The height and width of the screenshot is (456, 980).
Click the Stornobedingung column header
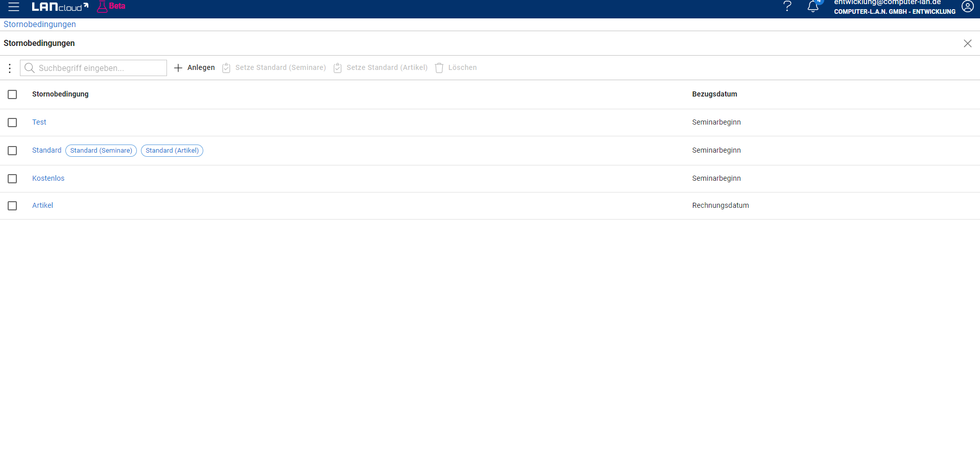(60, 94)
